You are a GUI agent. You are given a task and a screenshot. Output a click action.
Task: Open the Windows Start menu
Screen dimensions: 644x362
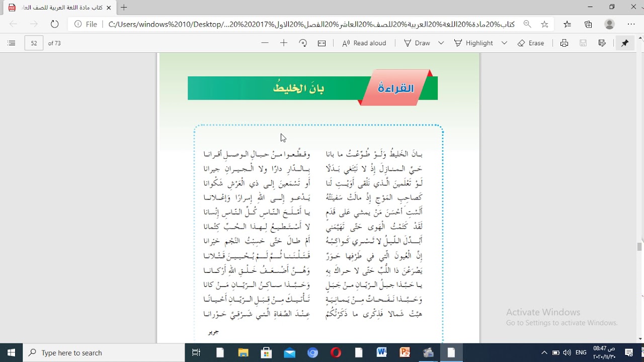pos(11,353)
